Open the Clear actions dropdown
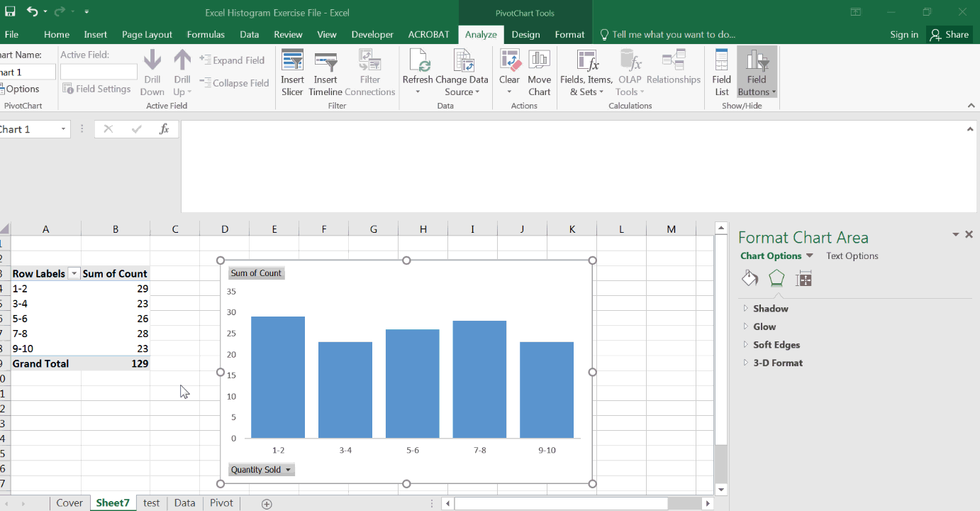Viewport: 980px width, 511px height. click(509, 92)
